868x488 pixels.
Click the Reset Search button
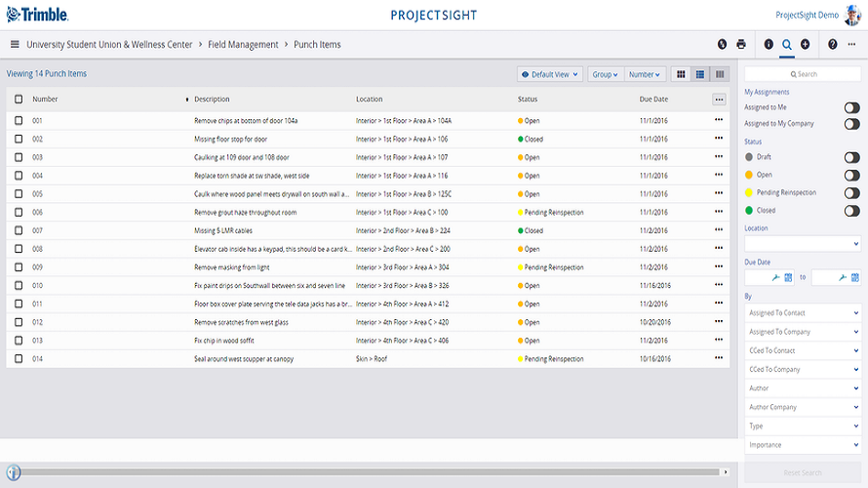tap(803, 472)
